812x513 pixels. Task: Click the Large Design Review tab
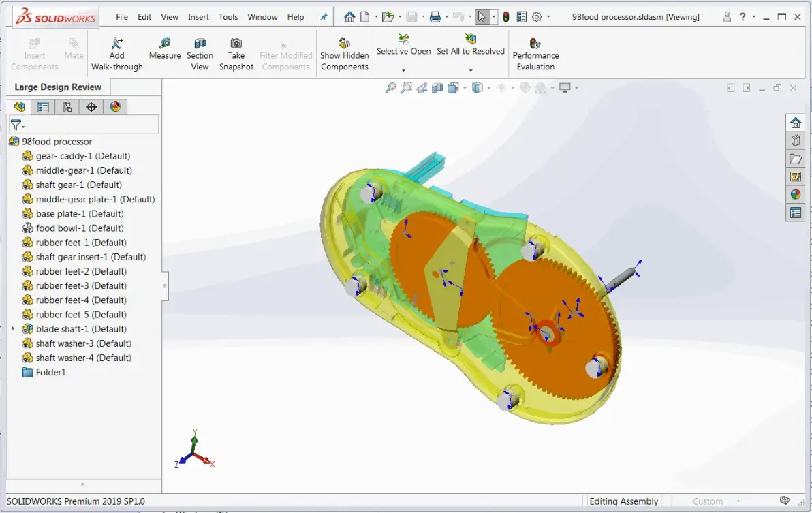(58, 87)
